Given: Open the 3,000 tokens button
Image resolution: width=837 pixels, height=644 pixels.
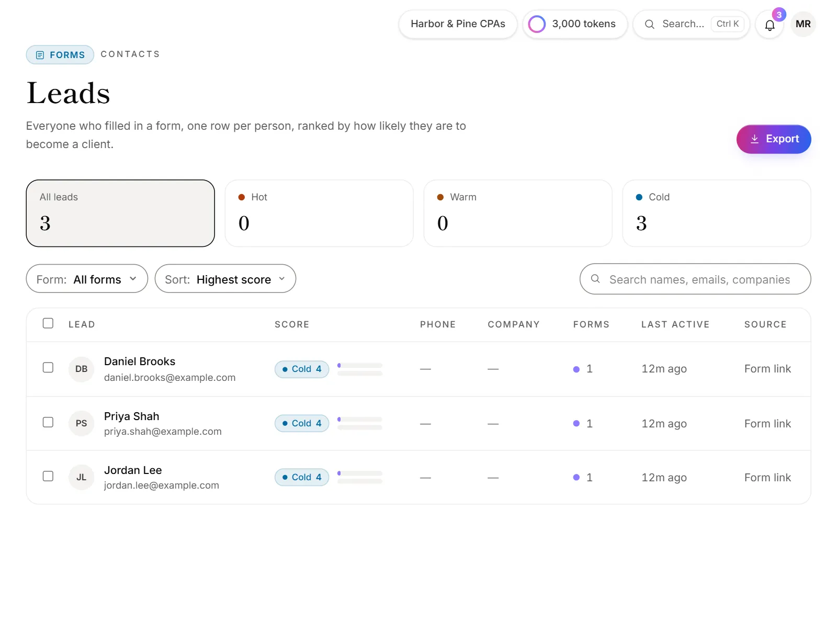Looking at the screenshot, I should tap(575, 24).
